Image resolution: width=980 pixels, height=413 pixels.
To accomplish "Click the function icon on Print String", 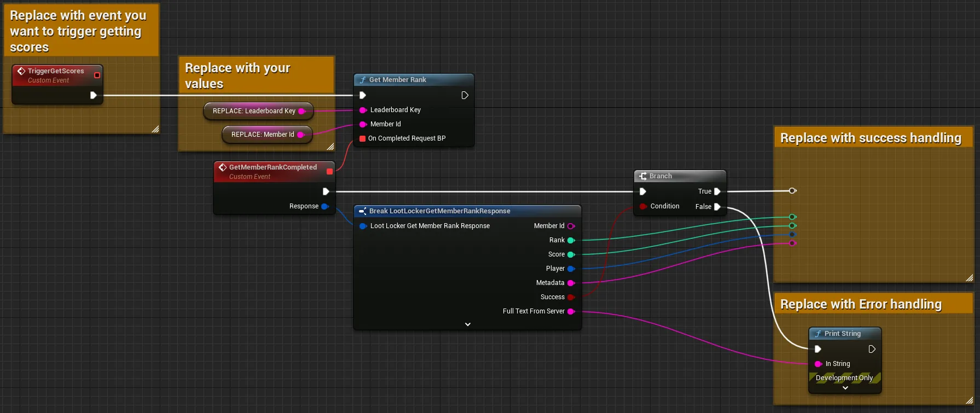I will pyautogui.click(x=817, y=334).
